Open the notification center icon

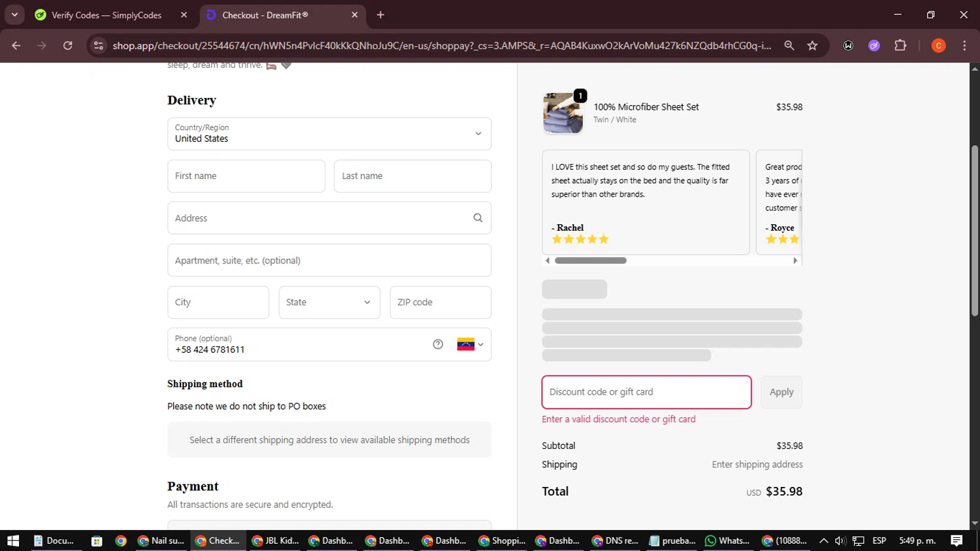coord(956,541)
